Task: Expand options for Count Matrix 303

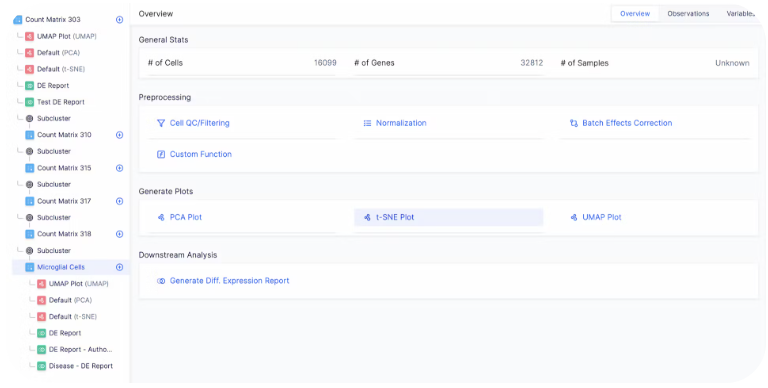Action: 120,20
